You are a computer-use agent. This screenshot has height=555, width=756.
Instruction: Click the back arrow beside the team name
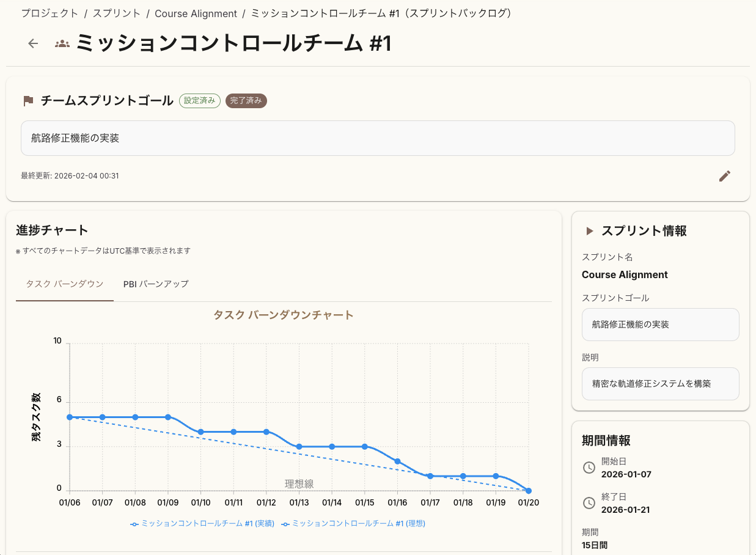(32, 43)
